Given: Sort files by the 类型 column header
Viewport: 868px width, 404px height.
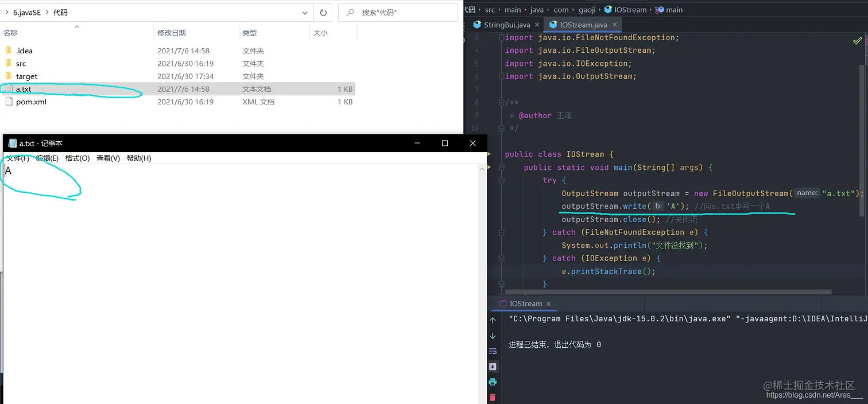Looking at the screenshot, I should [250, 33].
